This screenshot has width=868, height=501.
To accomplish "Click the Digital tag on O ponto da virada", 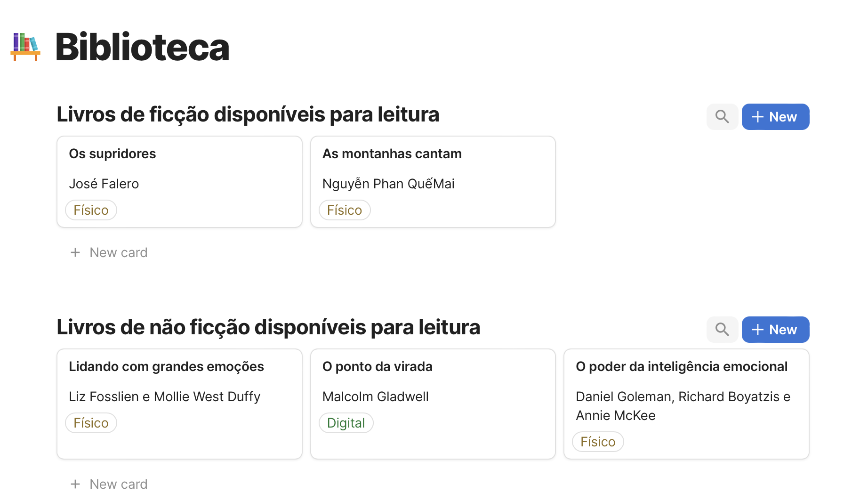I will (346, 423).
